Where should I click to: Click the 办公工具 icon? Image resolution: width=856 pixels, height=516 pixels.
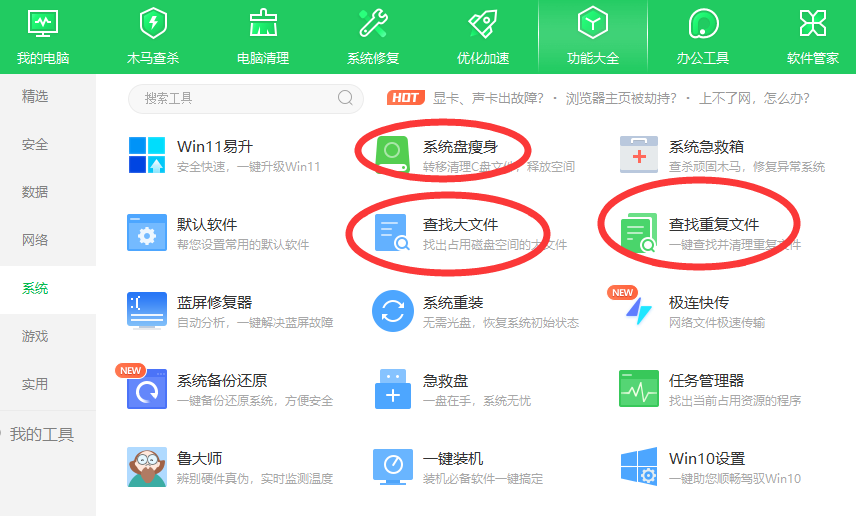pyautogui.click(x=703, y=23)
